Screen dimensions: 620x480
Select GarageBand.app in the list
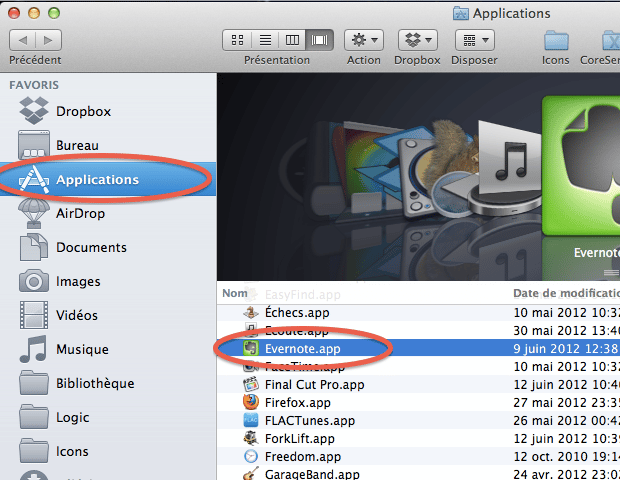(418, 473)
